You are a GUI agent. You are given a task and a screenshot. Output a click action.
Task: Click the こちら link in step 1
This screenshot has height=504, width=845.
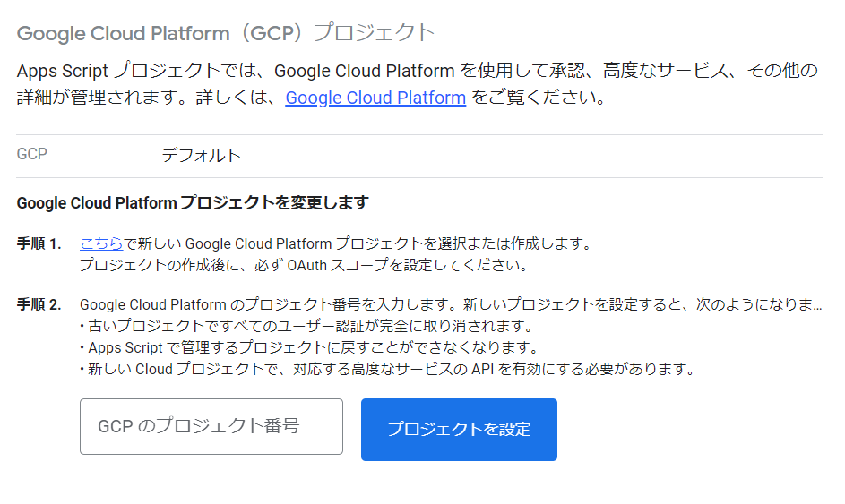[x=101, y=243]
